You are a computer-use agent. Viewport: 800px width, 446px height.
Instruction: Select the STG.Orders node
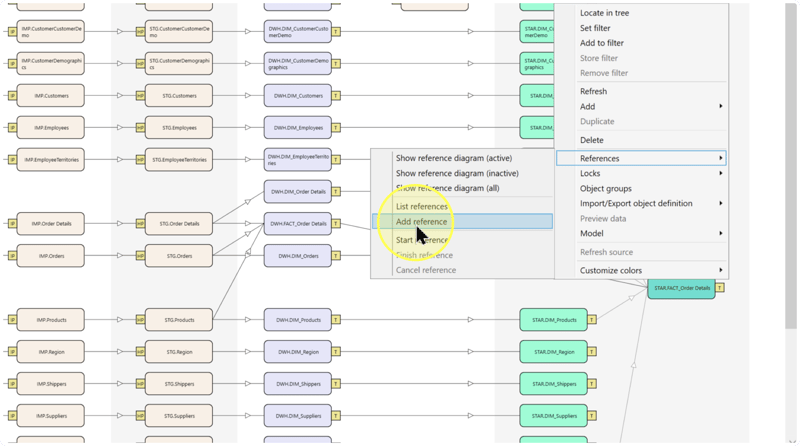point(179,256)
